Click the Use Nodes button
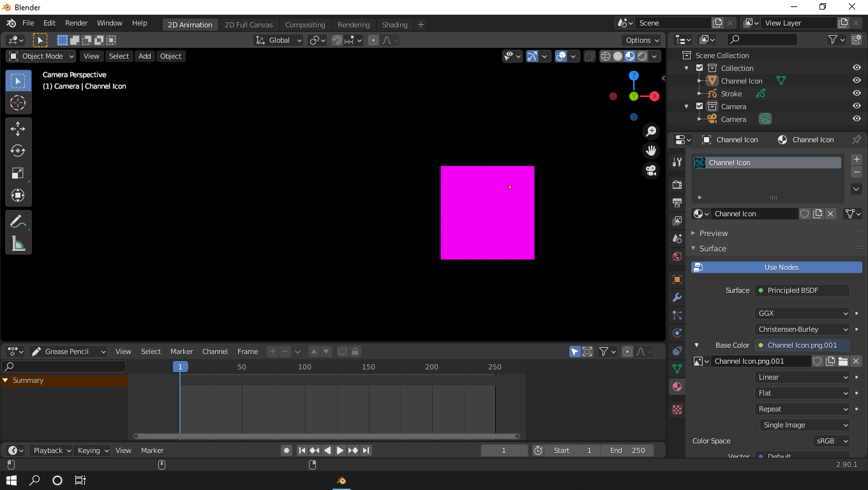The width and height of the screenshot is (868, 490). pos(777,267)
